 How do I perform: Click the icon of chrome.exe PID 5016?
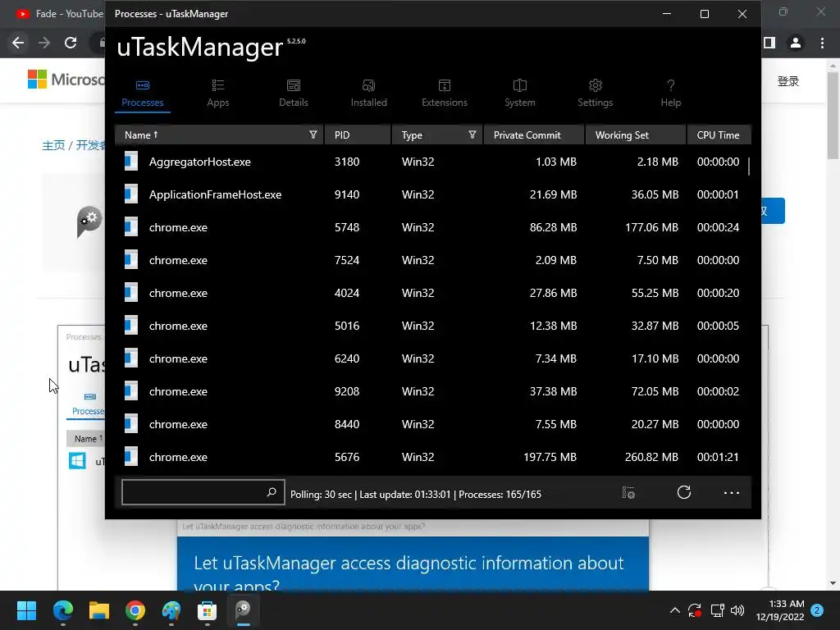point(130,325)
